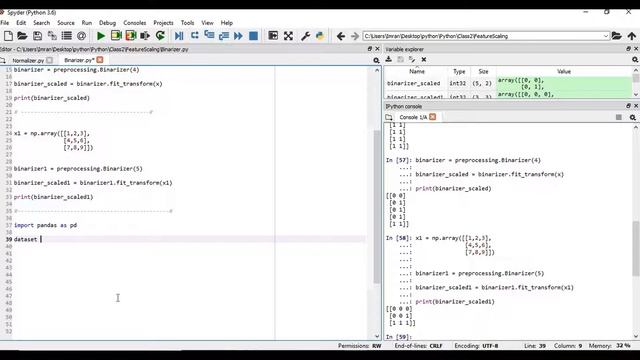This screenshot has height=360, width=640.
Task: Open the View menu
Action: 207,23
